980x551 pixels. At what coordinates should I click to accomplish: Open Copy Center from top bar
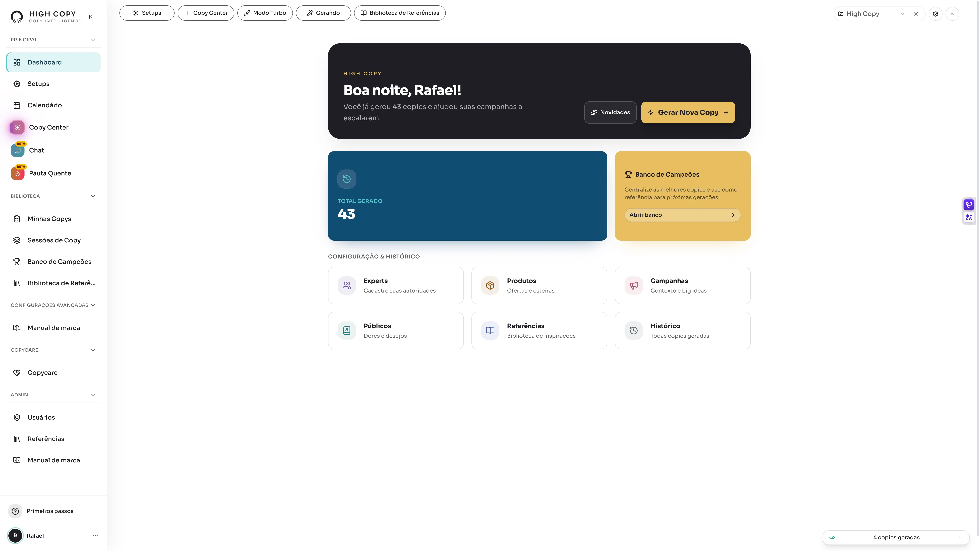click(x=206, y=13)
